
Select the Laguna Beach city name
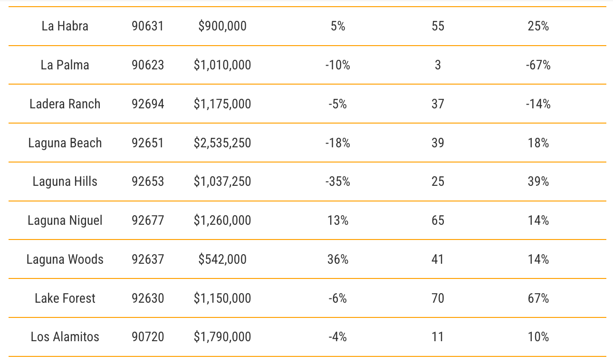[65, 143]
